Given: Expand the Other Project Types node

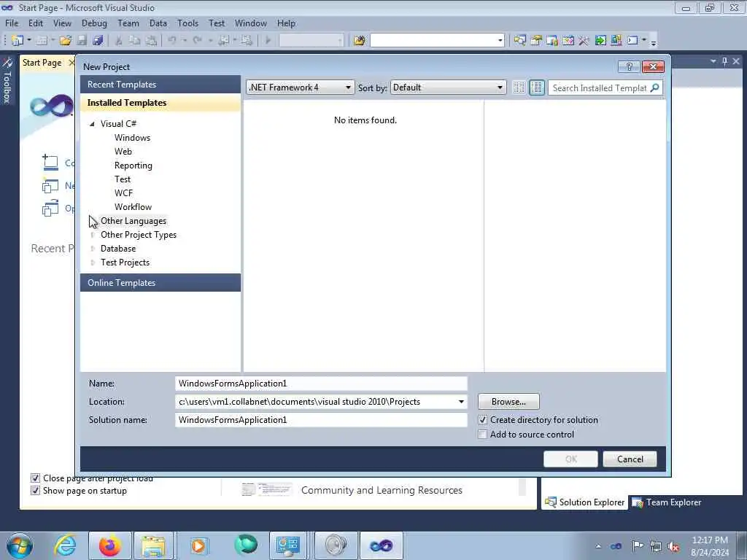Looking at the screenshot, I should point(93,235).
